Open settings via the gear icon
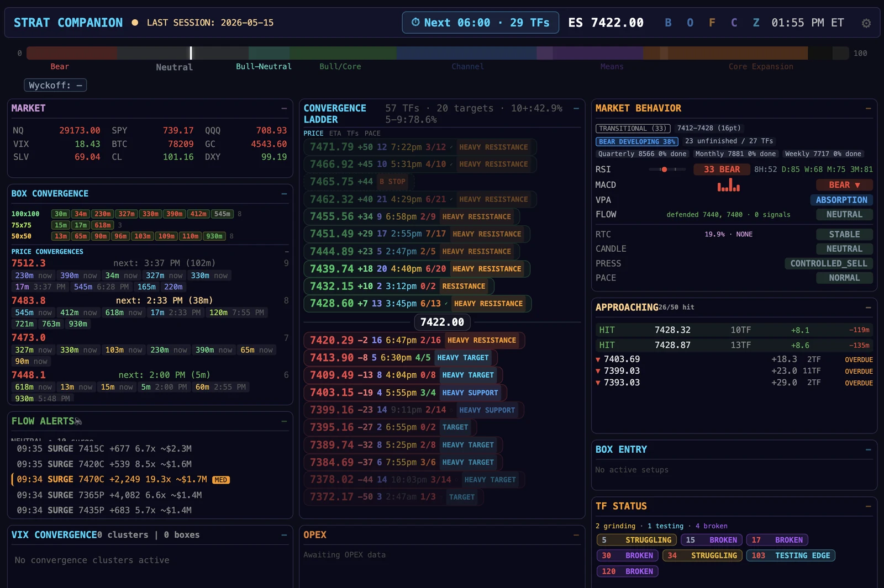Viewport: 884px width, 588px height. [x=866, y=23]
